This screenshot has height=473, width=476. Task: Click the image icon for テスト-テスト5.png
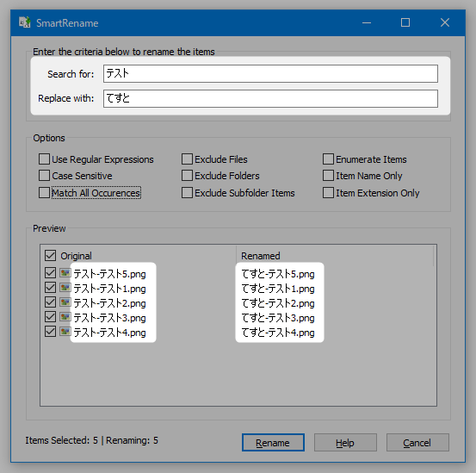tap(65, 273)
